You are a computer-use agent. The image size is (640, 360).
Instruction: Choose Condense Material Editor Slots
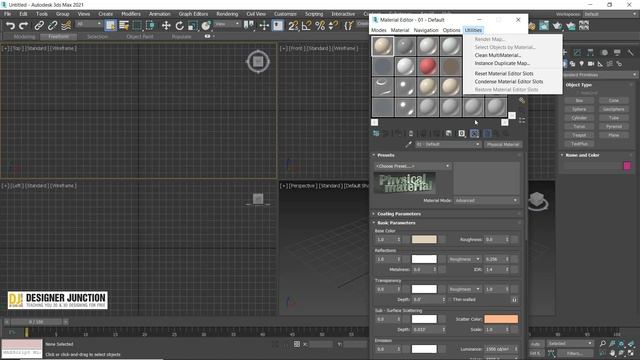[x=509, y=82]
